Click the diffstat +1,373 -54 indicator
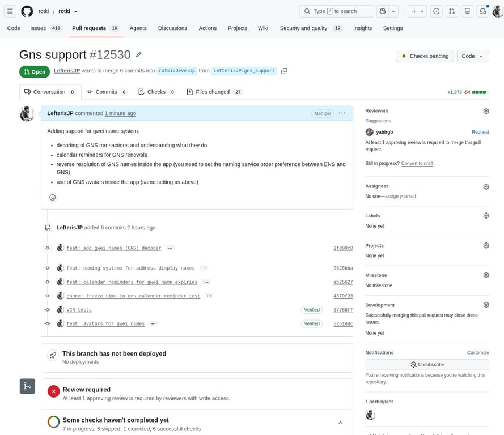 click(x=468, y=92)
